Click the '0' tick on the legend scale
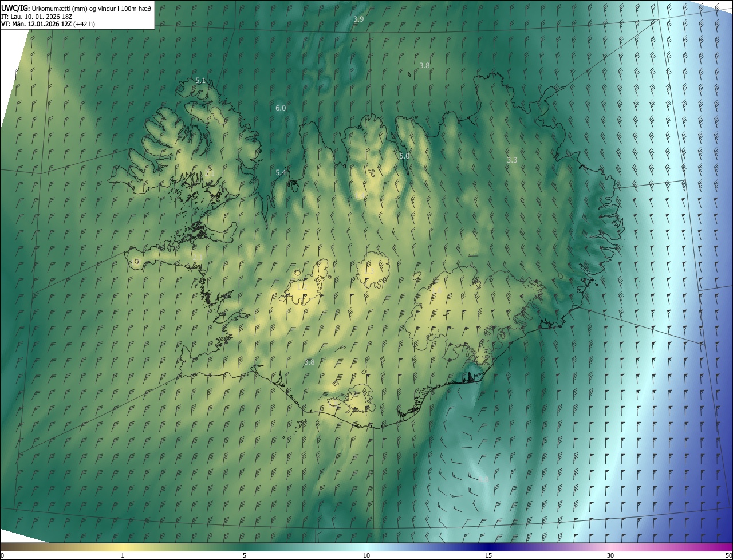The image size is (733, 560). click(2, 555)
